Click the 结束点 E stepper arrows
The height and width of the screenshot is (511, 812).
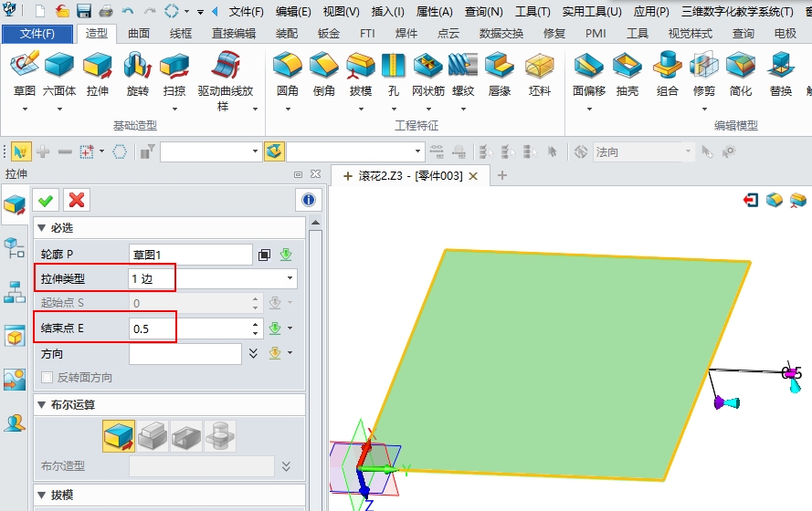click(x=256, y=328)
